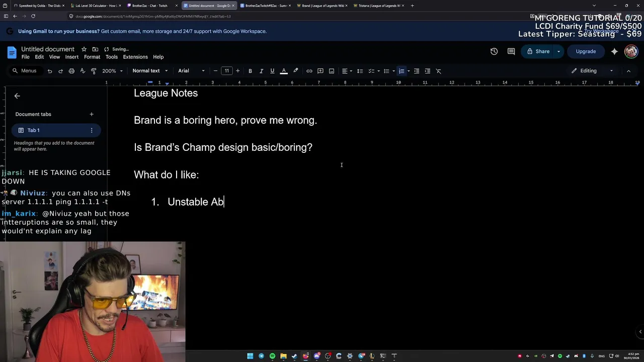The height and width of the screenshot is (362, 644).
Task: Open the Arial font dropdown
Action: [191, 71]
